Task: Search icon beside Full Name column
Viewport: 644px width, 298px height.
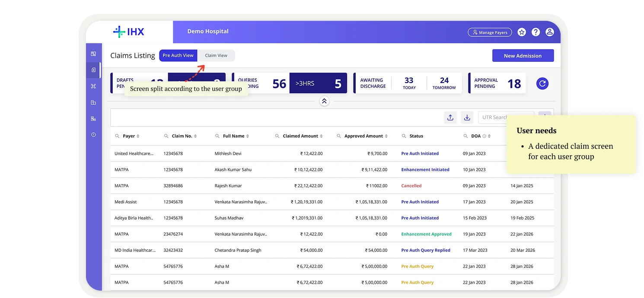Action: point(217,136)
